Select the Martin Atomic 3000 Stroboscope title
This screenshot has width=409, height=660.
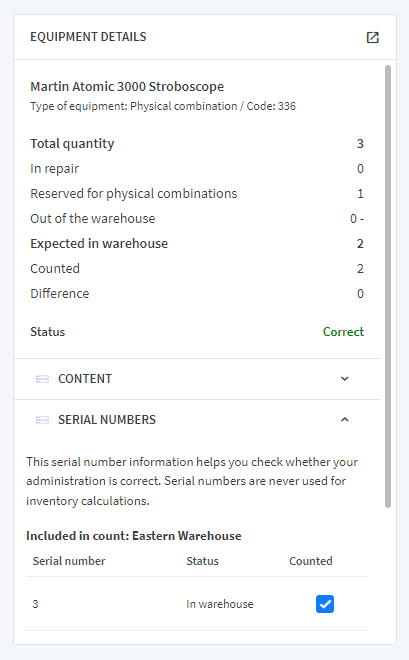tap(127, 86)
